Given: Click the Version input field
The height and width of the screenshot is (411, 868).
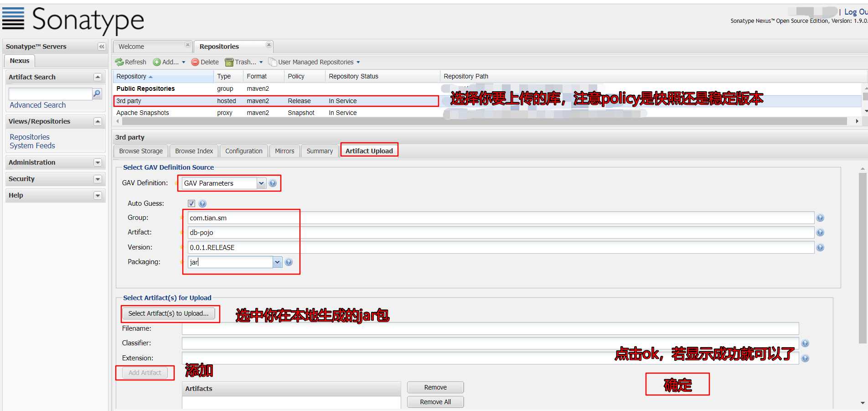Looking at the screenshot, I should pos(501,248).
